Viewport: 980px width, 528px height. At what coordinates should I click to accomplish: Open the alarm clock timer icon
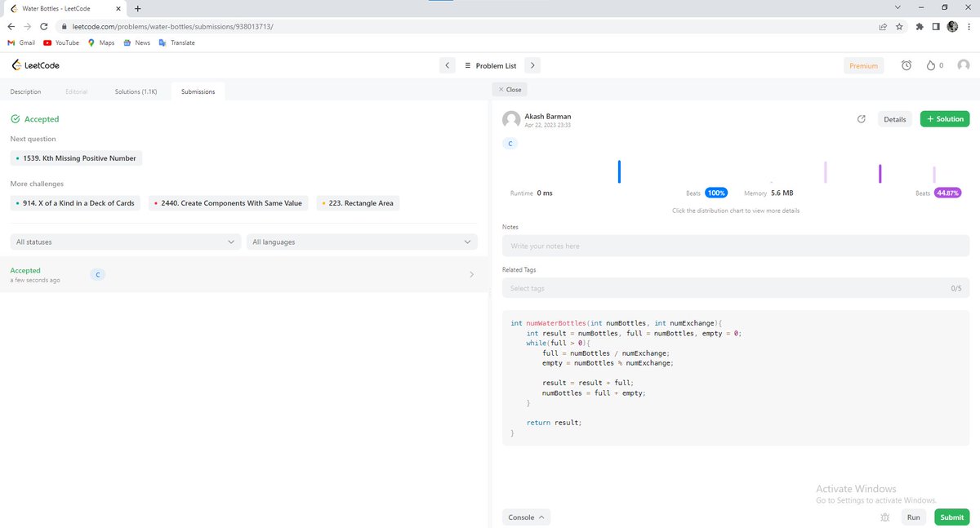pos(906,65)
